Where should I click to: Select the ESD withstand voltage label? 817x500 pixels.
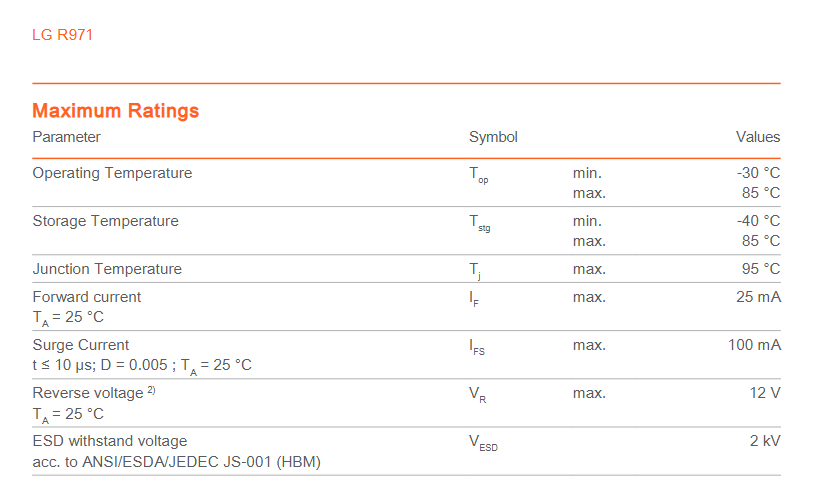[x=109, y=441]
